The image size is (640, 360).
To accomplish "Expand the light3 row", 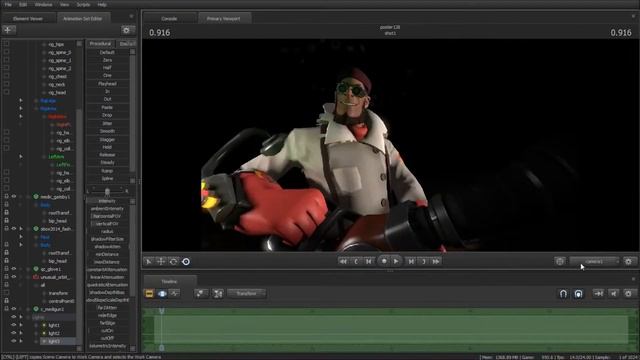I will [x=21, y=341].
